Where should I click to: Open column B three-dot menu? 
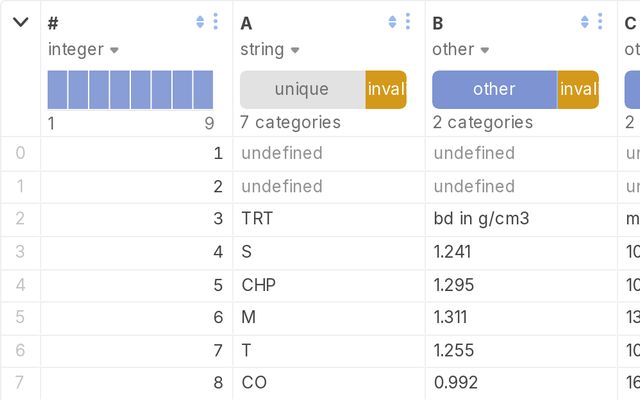tap(600, 22)
